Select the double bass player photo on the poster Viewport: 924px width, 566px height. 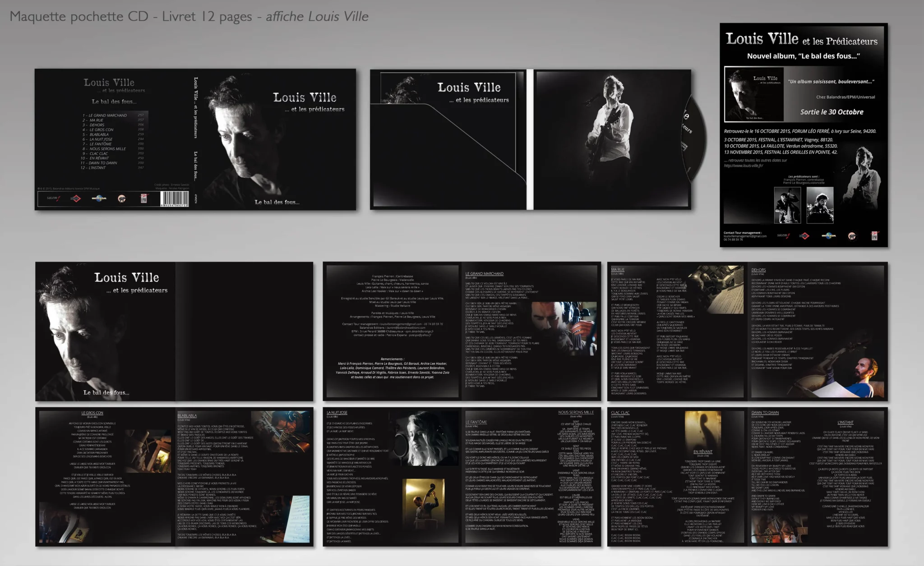coord(787,205)
